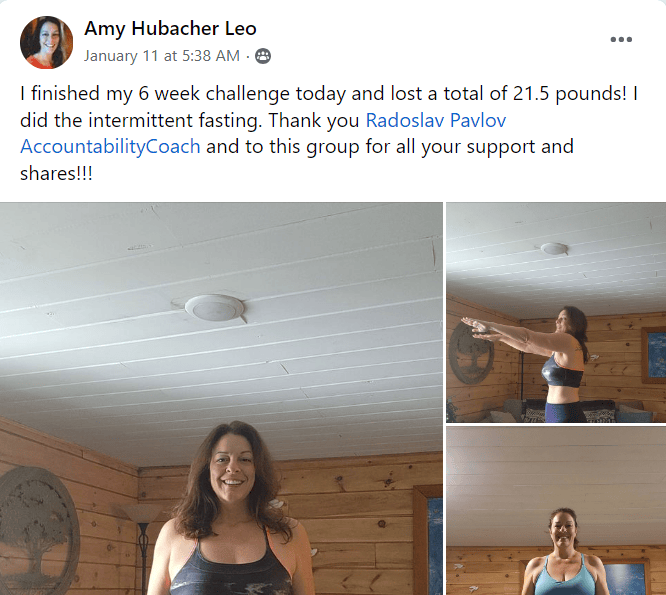Click the author name Amy Hubacher Leo

point(170,28)
